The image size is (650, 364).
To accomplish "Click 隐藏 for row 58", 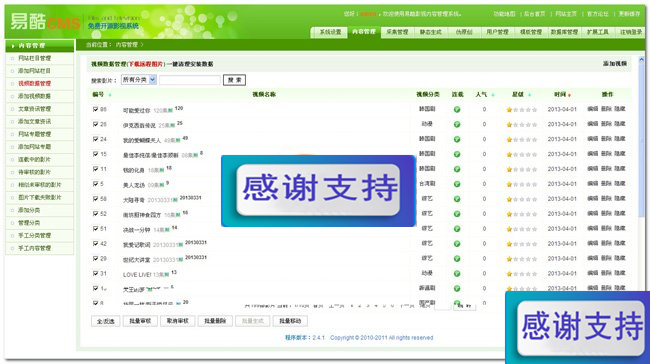I will (x=619, y=199).
